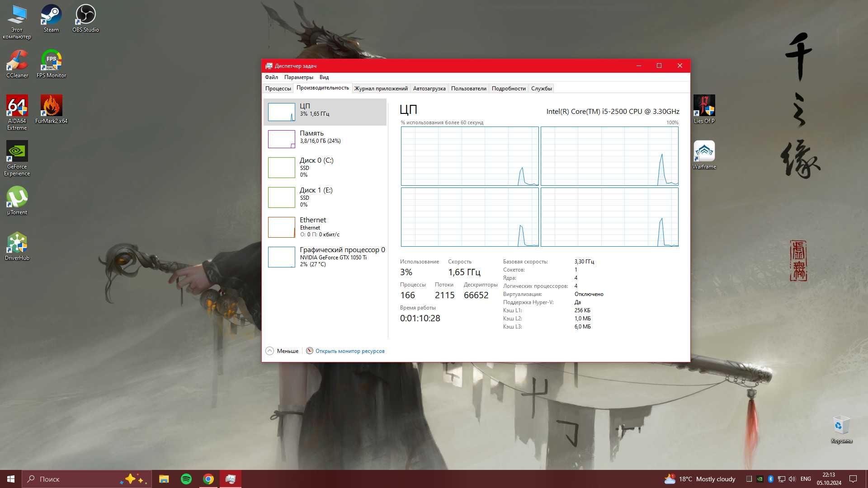This screenshot has height=488, width=868.
Task: Open the weather widget on taskbar
Action: click(699, 479)
